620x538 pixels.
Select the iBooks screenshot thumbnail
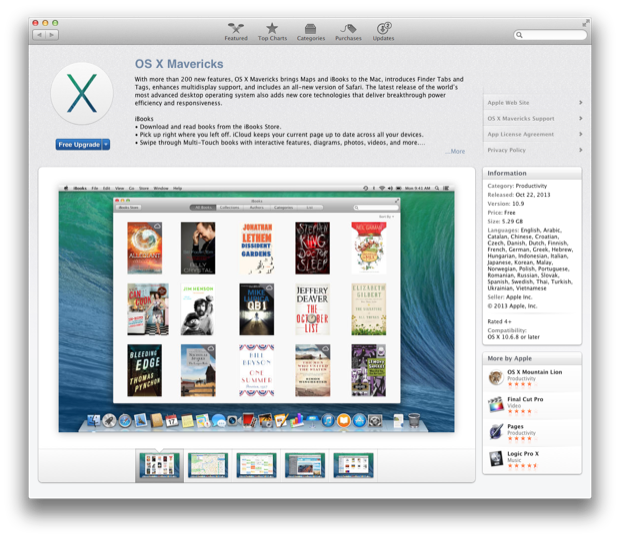coord(159,465)
